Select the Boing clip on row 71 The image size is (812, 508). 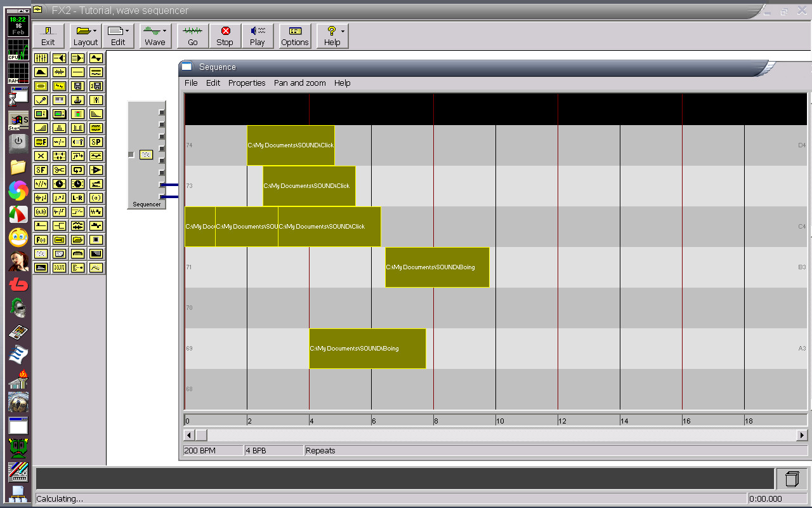tap(437, 267)
